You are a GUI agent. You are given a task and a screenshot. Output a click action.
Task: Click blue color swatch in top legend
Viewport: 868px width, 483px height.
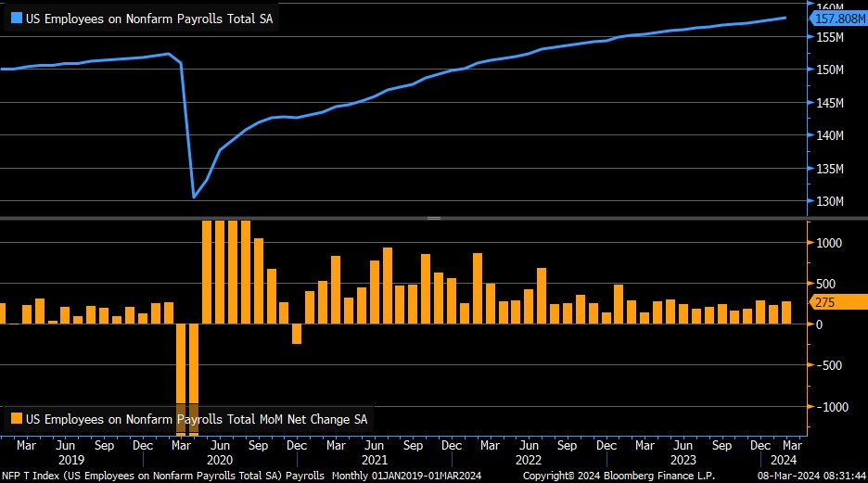point(16,16)
